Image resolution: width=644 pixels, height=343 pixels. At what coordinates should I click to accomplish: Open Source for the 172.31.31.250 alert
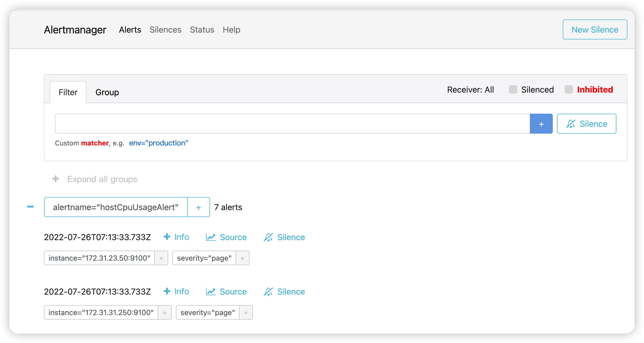pos(226,291)
